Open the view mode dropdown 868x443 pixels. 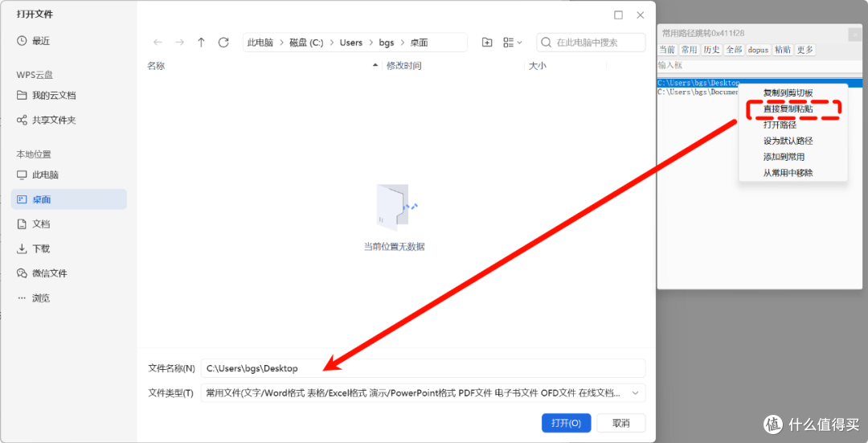513,43
